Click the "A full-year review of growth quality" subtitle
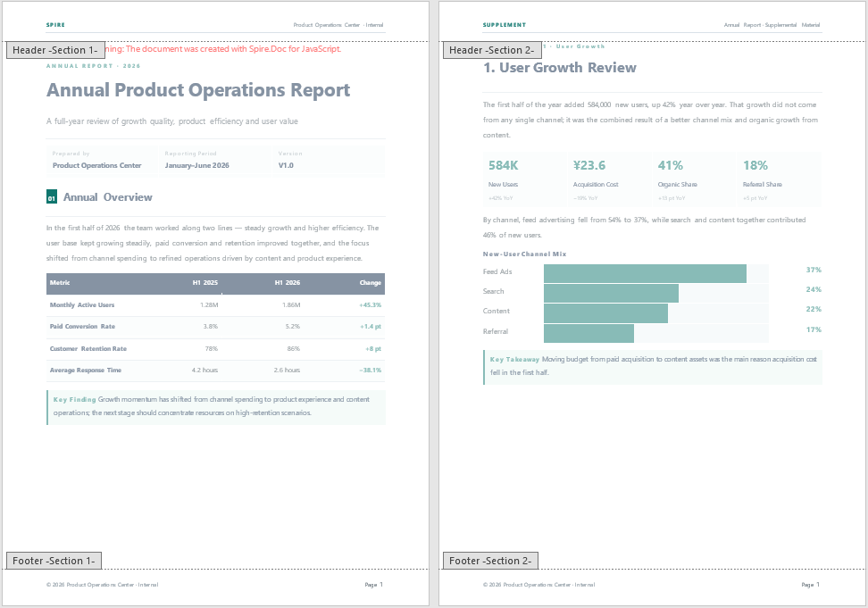The image size is (868, 608). (172, 121)
